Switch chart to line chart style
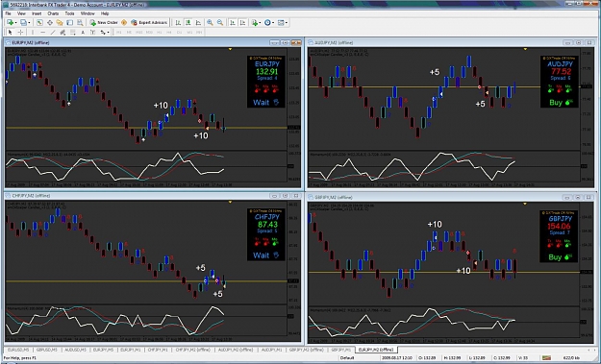This screenshot has height=364, width=601. click(198, 23)
